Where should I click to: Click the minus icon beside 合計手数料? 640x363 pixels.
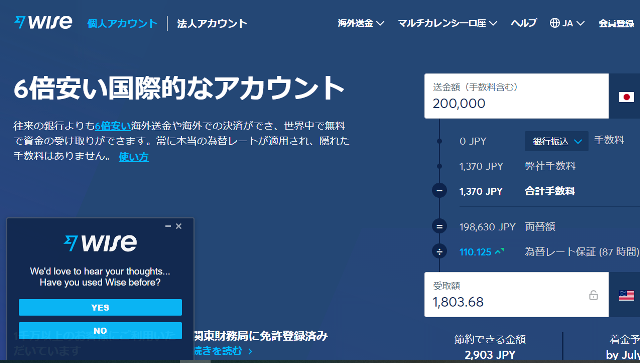439,190
